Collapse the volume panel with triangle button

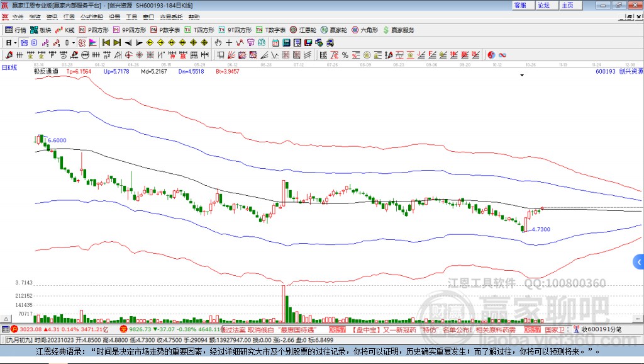coord(6,319)
